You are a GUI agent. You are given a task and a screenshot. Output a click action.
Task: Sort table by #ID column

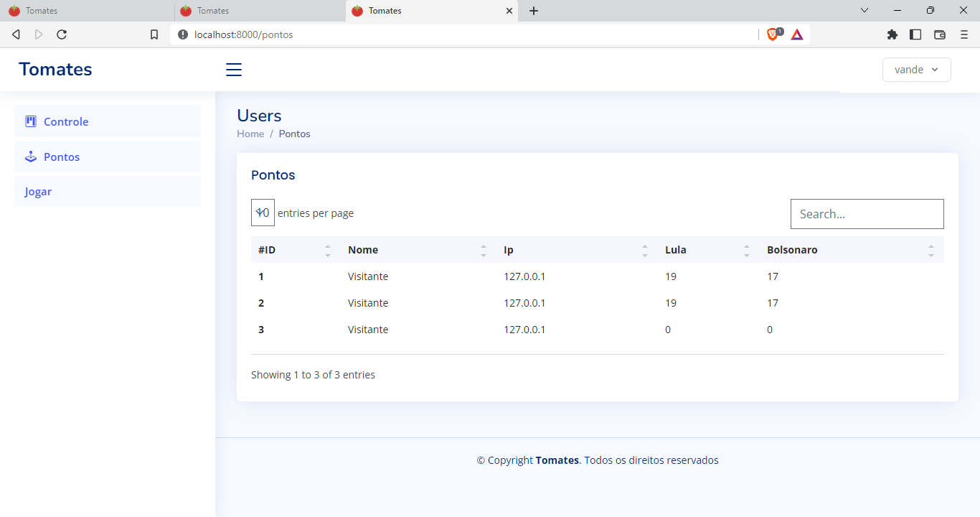tap(295, 250)
